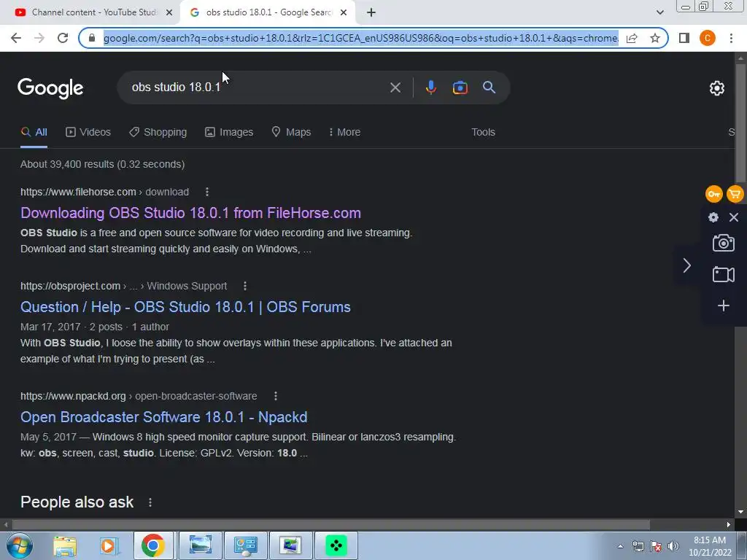Screen dimensions: 747x560
Task: Go back with the browser back arrow
Action: tap(16, 38)
